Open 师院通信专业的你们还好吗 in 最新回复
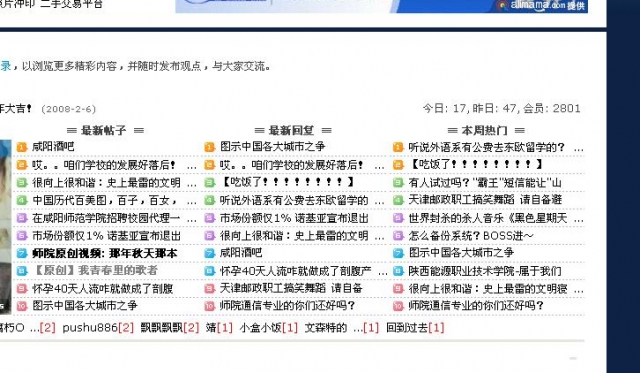 pos(287,306)
